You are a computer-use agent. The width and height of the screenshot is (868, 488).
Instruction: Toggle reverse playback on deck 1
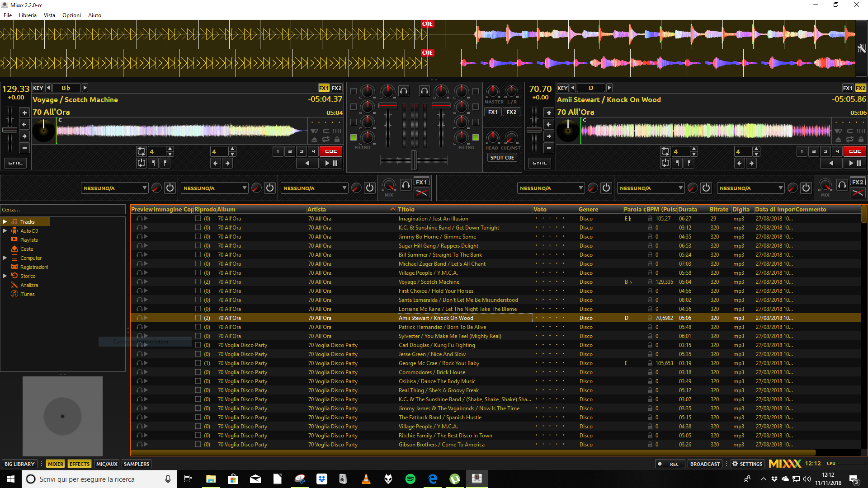tap(307, 163)
